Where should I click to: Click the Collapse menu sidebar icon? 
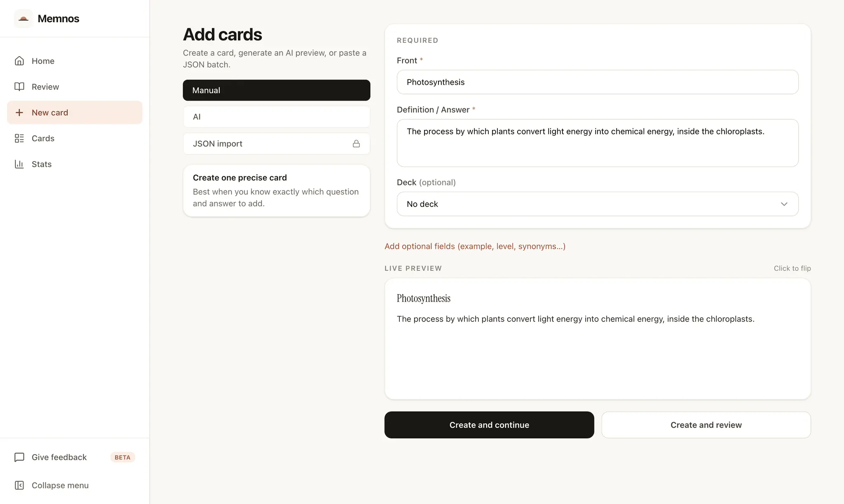tap(19, 485)
